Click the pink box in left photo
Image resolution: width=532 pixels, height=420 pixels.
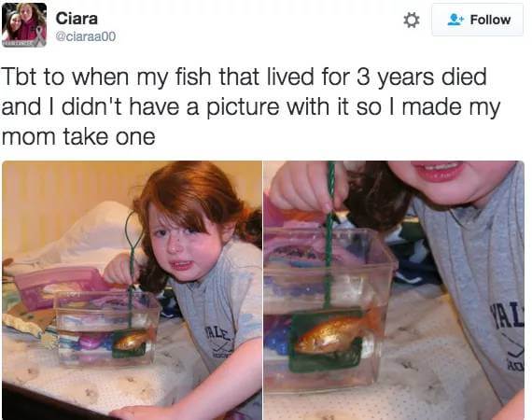click(61, 285)
